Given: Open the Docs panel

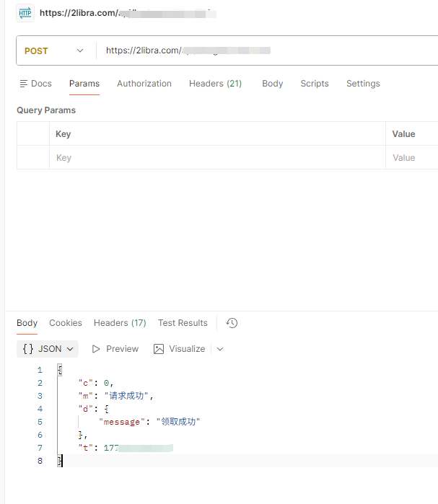Looking at the screenshot, I should click(35, 84).
